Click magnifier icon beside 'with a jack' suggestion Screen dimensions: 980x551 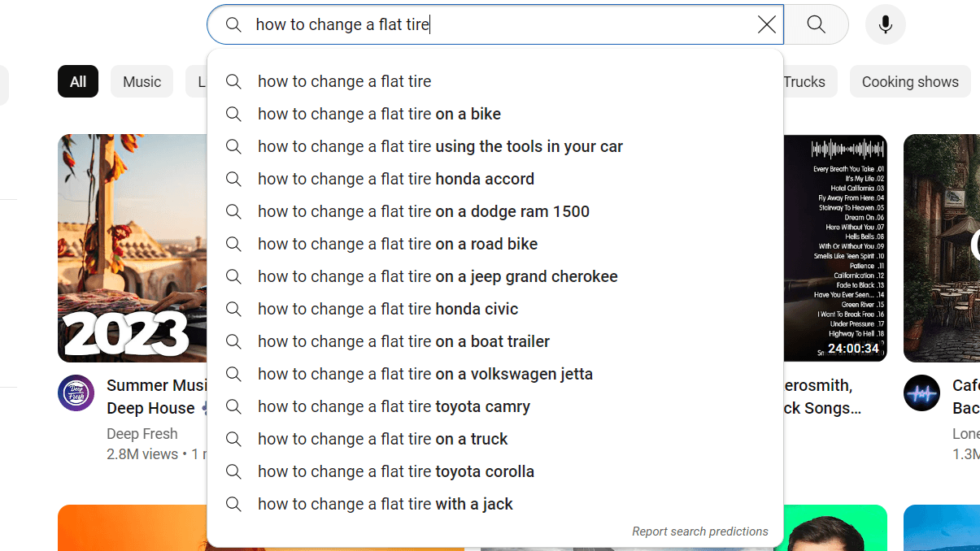pyautogui.click(x=233, y=504)
